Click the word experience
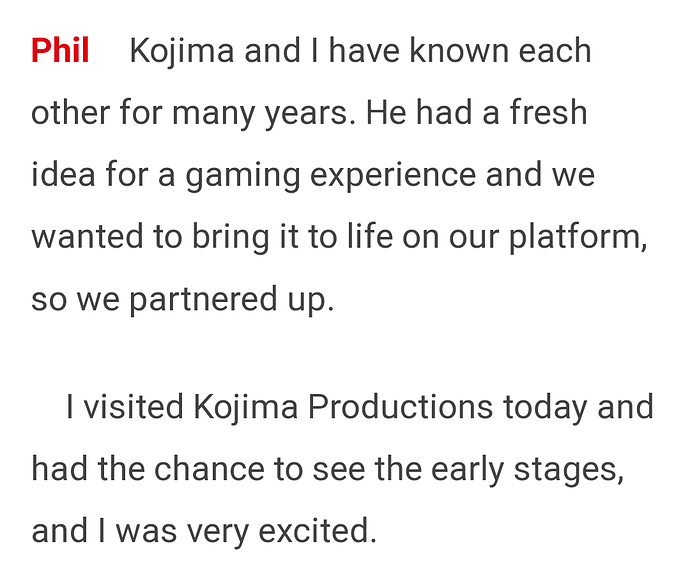Image resolution: width=690 pixels, height=583 pixels. pyautogui.click(x=393, y=177)
